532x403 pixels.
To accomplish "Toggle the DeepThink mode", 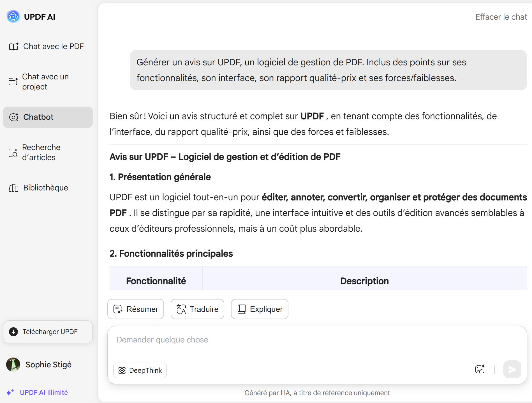I will click(x=140, y=370).
